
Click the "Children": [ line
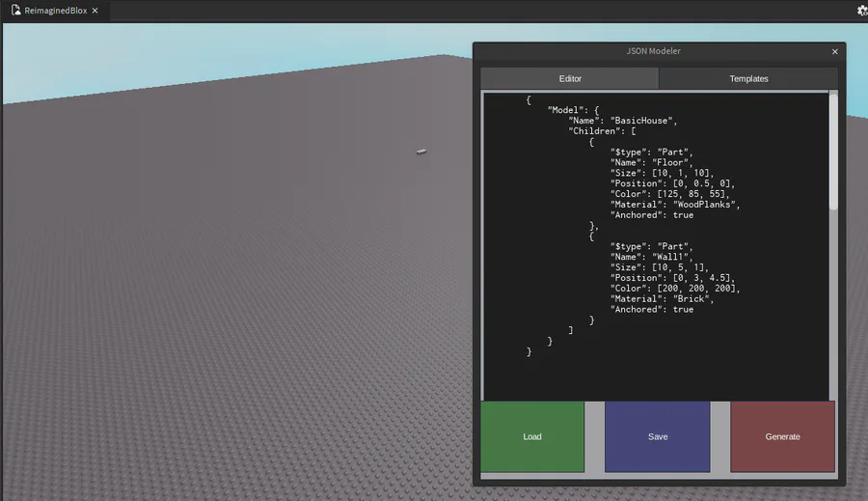[602, 130]
